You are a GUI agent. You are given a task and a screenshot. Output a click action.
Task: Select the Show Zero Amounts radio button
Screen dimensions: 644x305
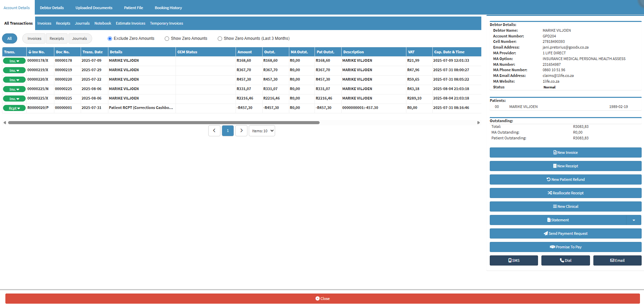click(x=167, y=39)
